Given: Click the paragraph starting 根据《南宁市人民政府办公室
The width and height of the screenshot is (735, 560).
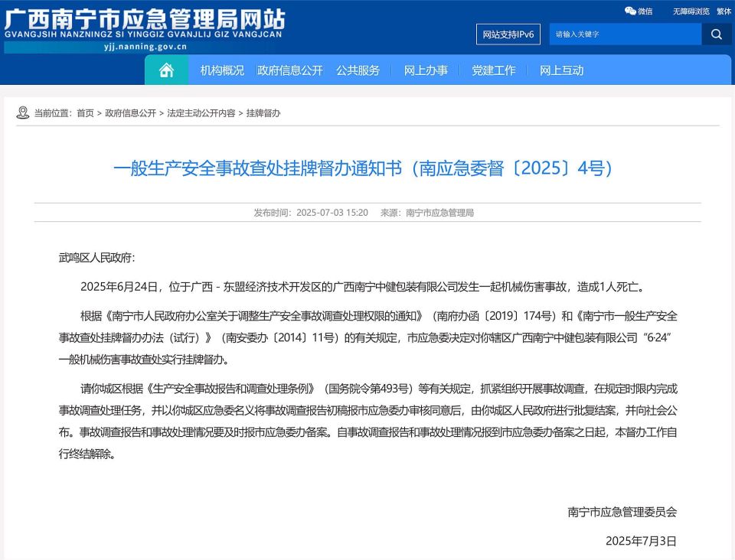Looking at the screenshot, I should [x=368, y=337].
